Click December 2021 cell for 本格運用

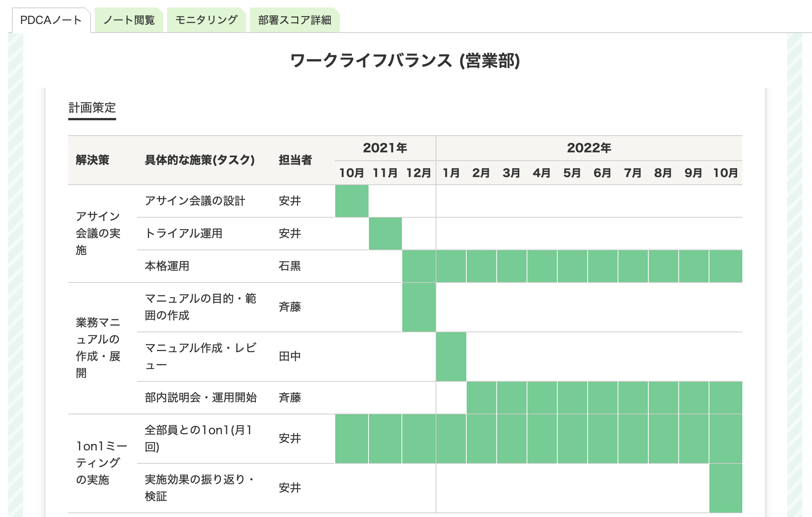coord(419,266)
